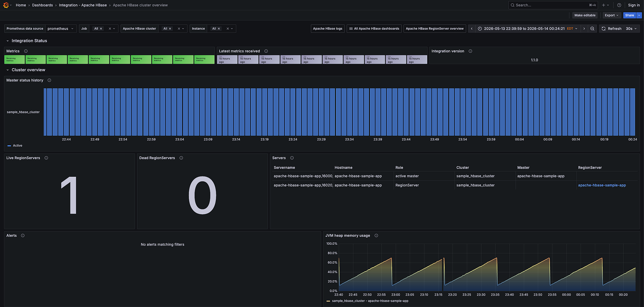This screenshot has height=307, width=644.
Task: Go to Dashboards breadcrumb
Action: click(42, 5)
